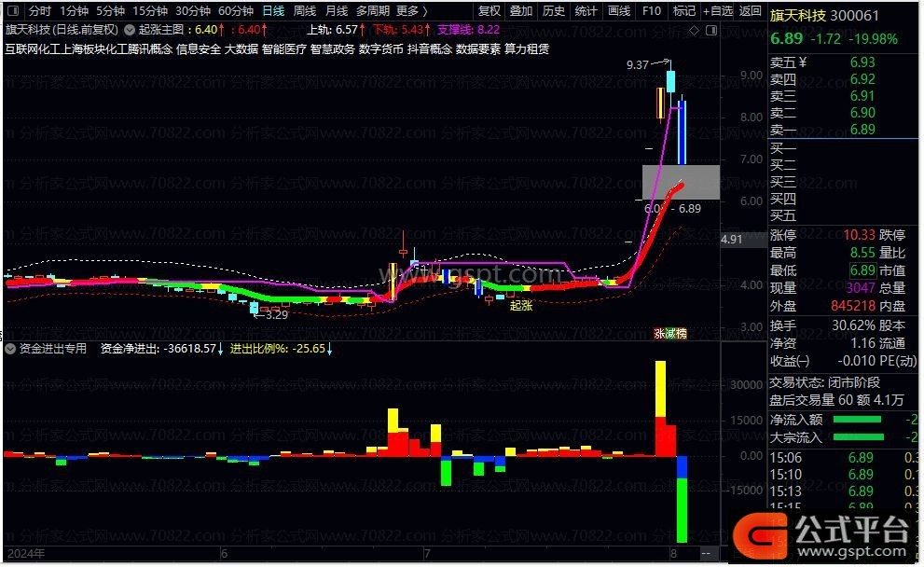Open the F10 company info button

(651, 10)
